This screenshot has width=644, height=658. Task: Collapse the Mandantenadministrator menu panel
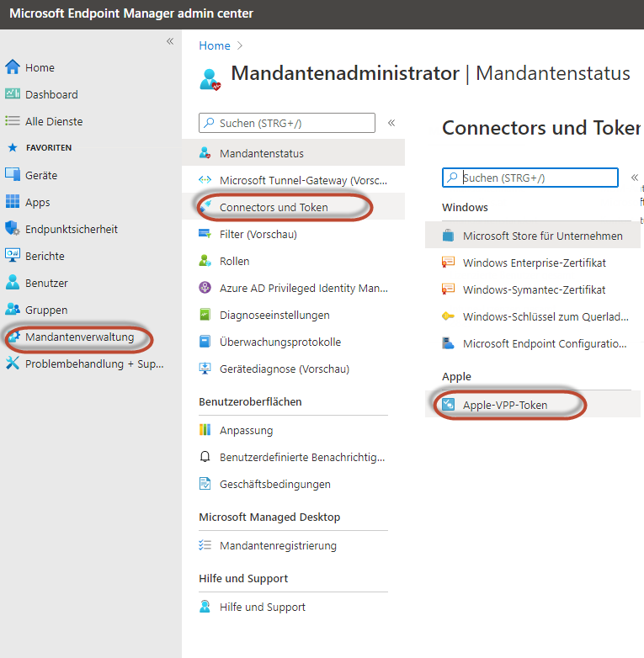click(391, 123)
